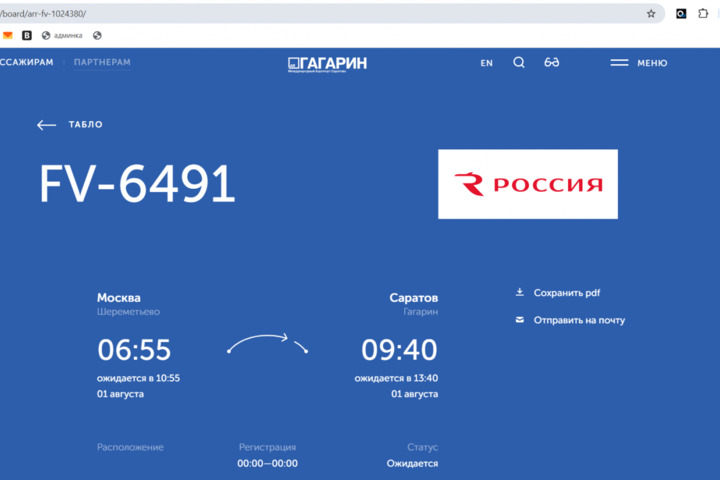Click the МЕНЮ label
The image size is (720, 480).
[x=652, y=63]
